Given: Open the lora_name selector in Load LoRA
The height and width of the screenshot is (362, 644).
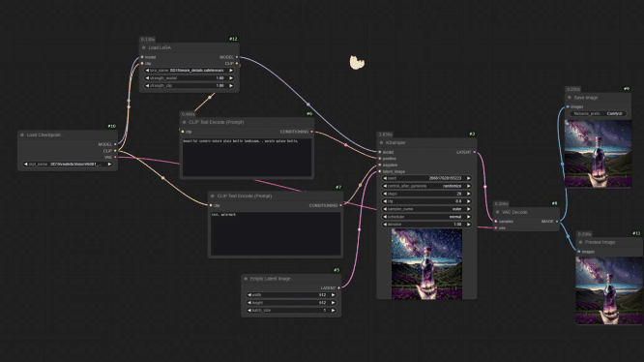Looking at the screenshot, I should pyautogui.click(x=189, y=71).
